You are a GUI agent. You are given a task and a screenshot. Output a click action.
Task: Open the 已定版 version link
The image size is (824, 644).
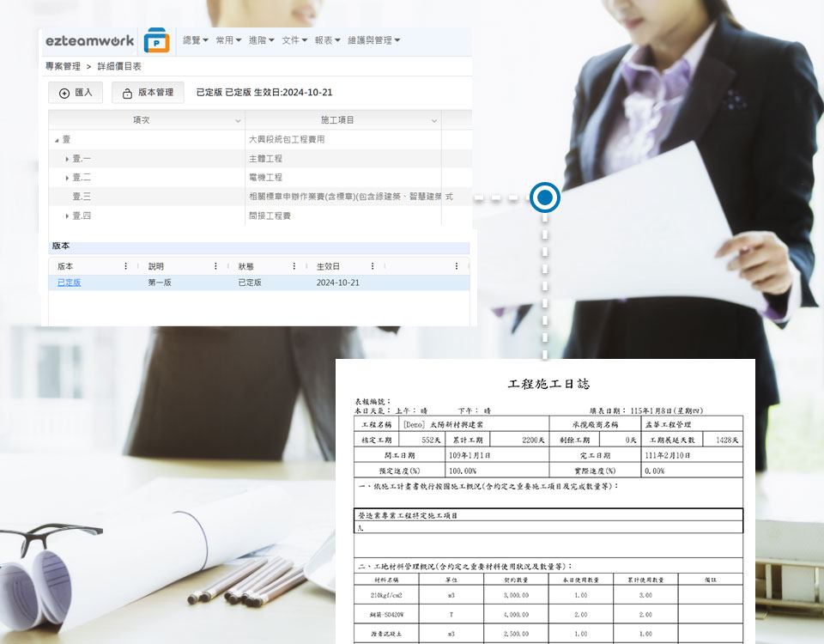click(x=69, y=282)
